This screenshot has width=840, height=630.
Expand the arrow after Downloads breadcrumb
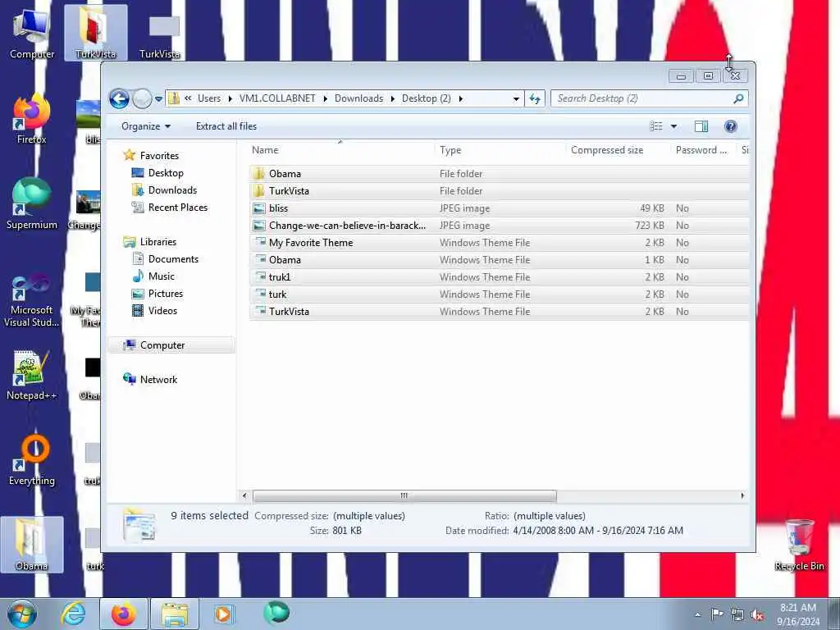click(x=393, y=98)
